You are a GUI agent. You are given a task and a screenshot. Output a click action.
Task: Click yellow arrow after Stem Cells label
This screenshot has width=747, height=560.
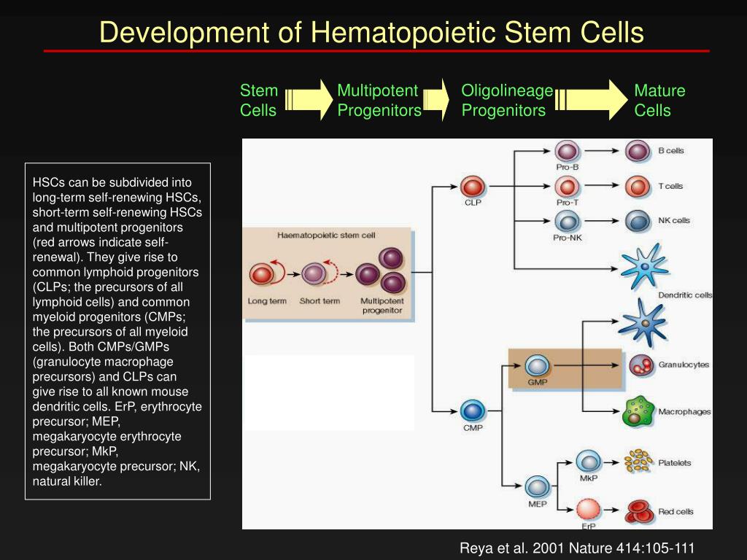[x=309, y=100]
